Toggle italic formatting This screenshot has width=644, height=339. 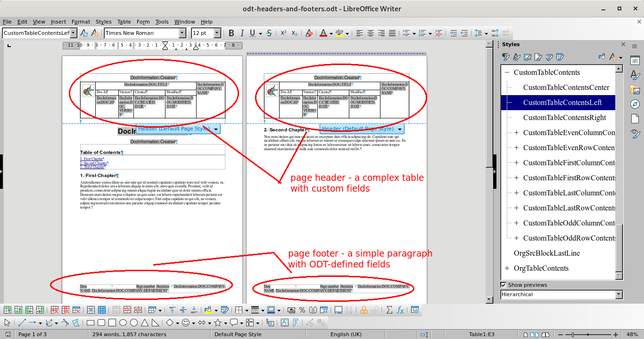pyautogui.click(x=242, y=33)
